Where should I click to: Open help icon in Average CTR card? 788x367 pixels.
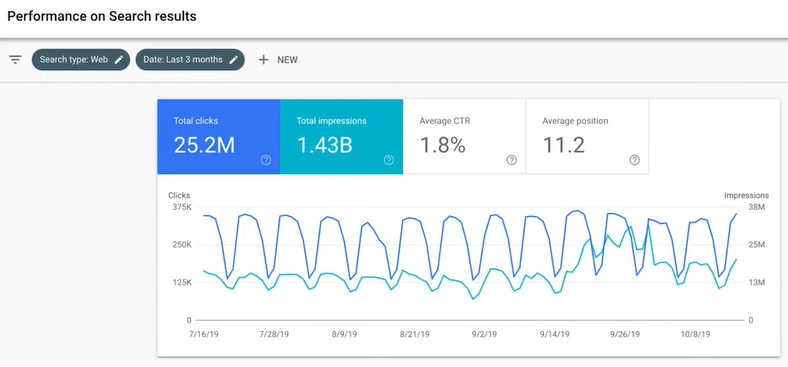pyautogui.click(x=512, y=160)
